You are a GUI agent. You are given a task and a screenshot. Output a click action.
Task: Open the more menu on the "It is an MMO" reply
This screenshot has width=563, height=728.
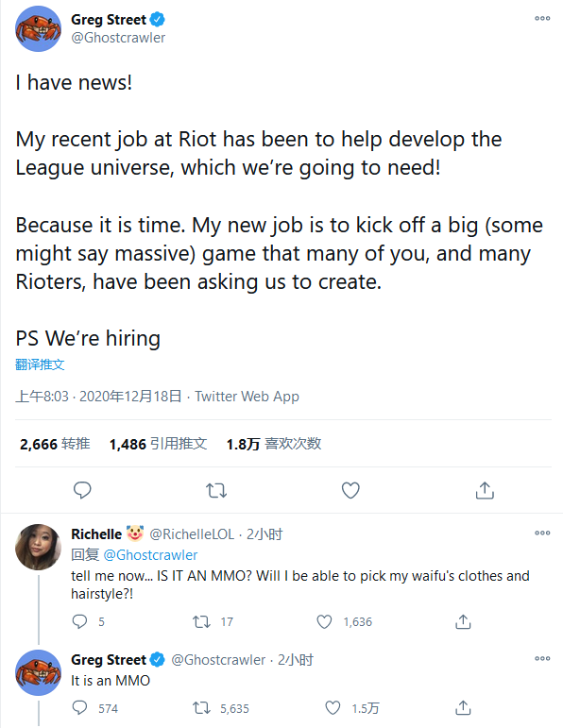[542, 658]
